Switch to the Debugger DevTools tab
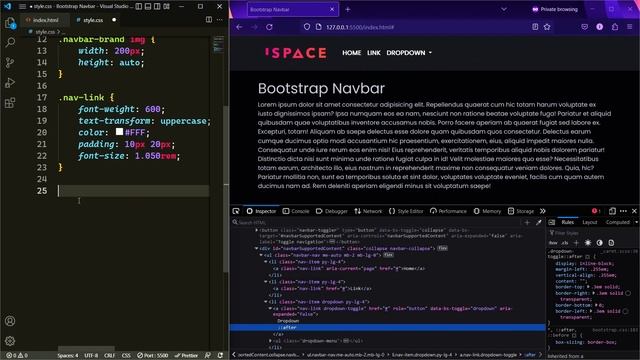 [331, 211]
